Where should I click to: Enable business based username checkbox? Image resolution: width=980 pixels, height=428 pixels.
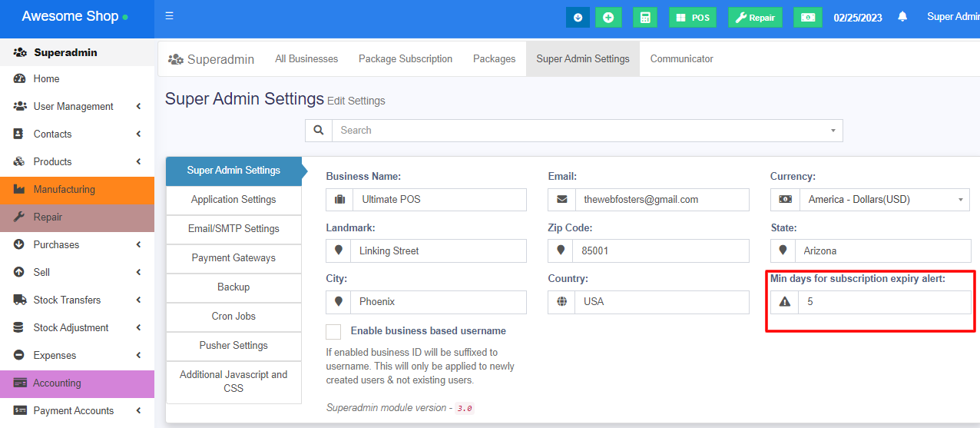(333, 331)
